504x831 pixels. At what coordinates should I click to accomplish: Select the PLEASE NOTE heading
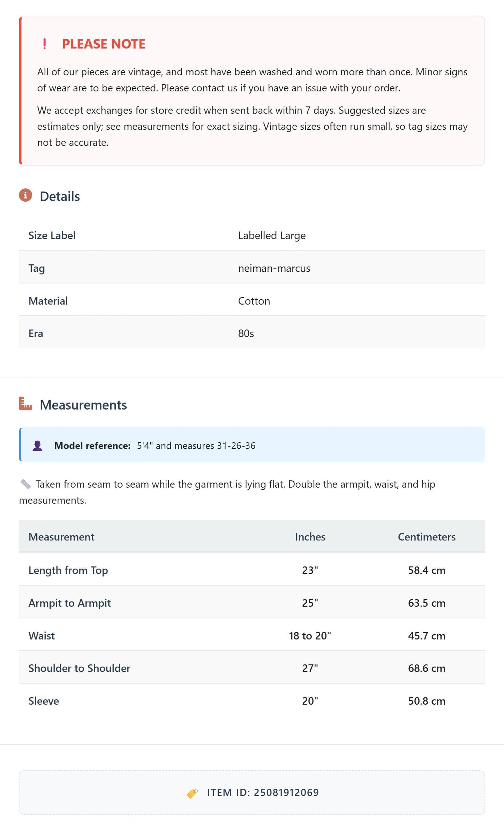click(x=104, y=44)
